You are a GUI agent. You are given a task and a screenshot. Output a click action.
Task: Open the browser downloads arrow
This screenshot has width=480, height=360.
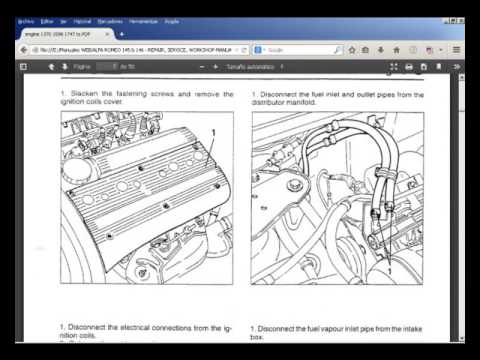coord(381,50)
